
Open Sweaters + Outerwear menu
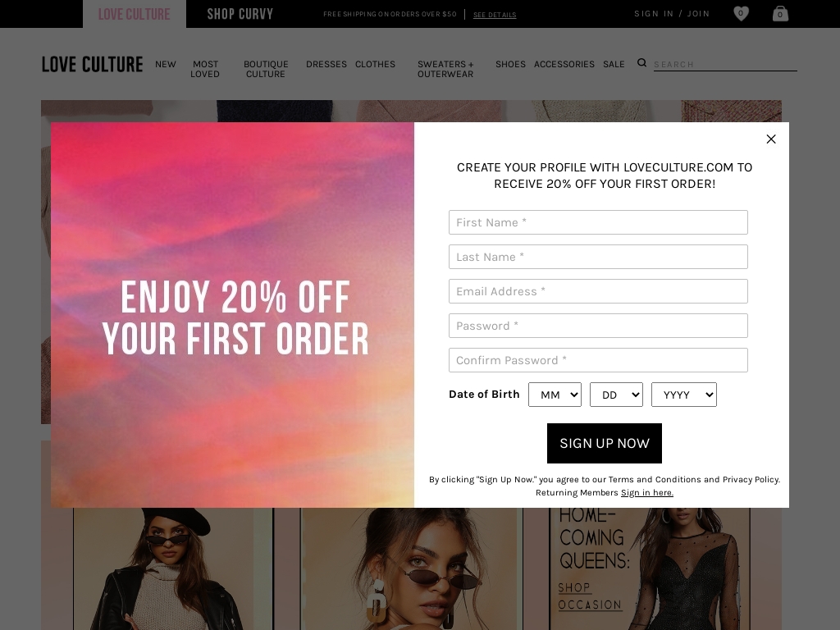445,69
